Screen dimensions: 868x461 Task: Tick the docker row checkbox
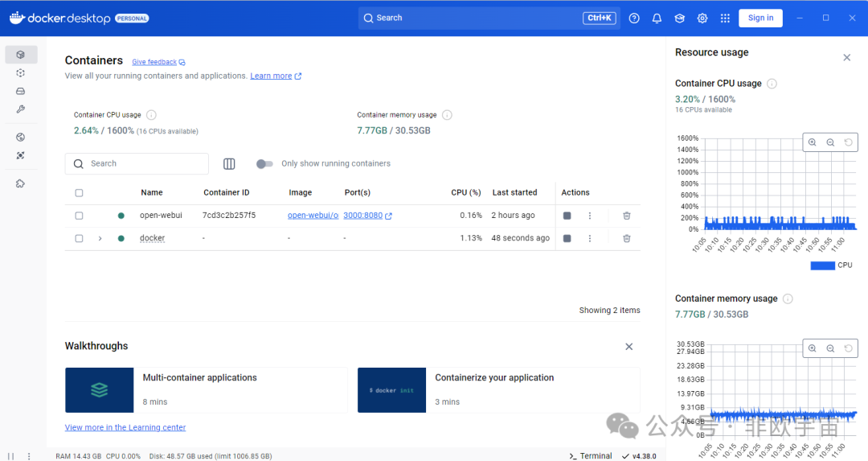click(x=79, y=238)
